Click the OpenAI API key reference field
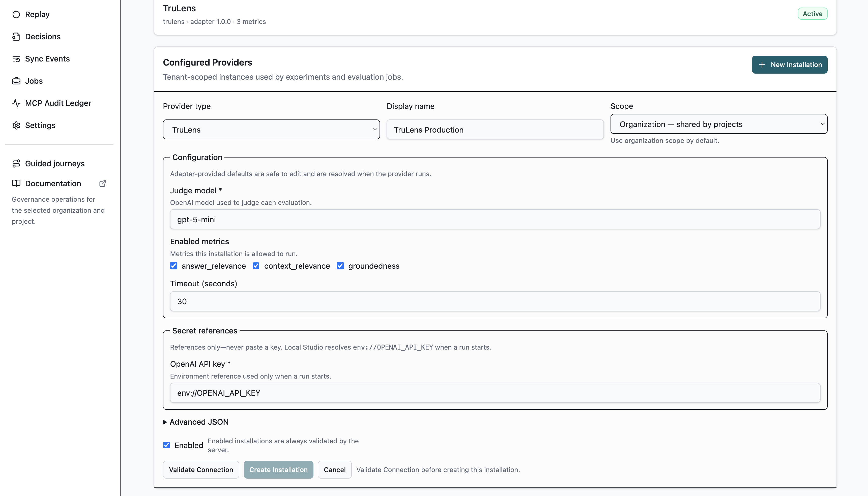This screenshot has height=496, width=868. [495, 393]
